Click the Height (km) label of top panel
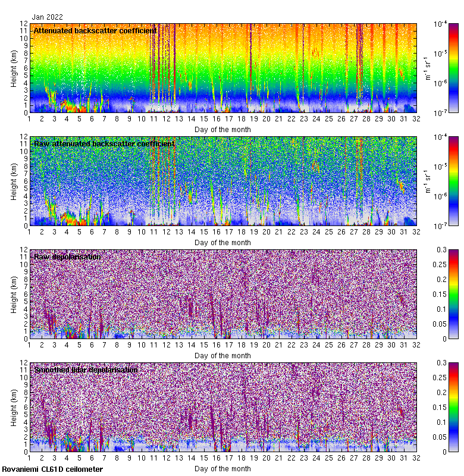Viewport: 464px width, 476px height. [x=14, y=68]
